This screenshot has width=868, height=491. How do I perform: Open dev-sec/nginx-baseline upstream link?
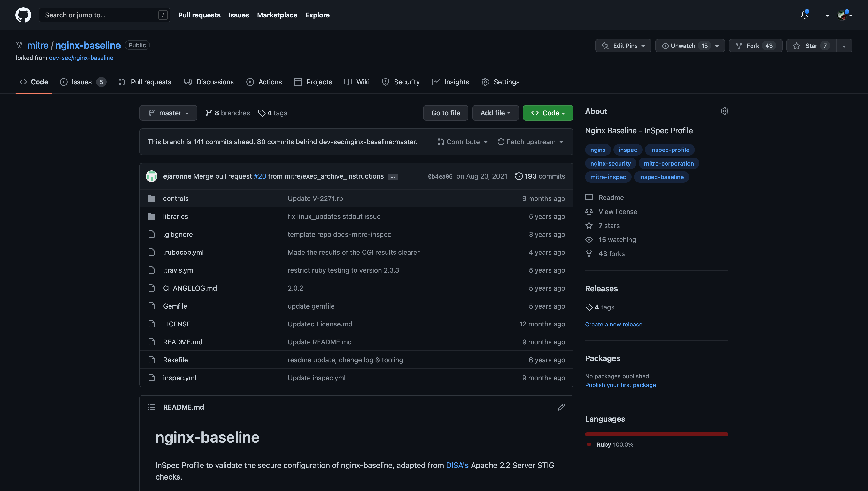click(81, 58)
